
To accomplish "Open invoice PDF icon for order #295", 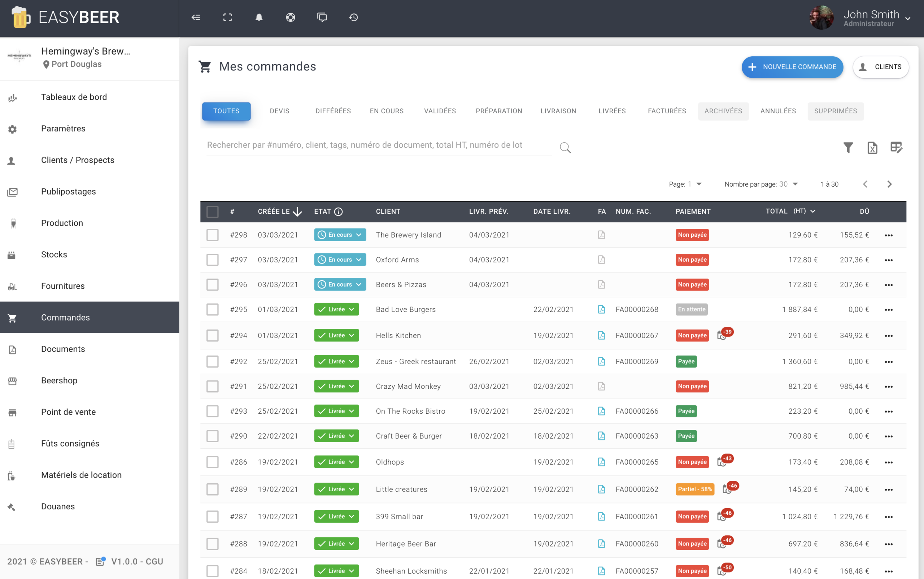I will (601, 309).
